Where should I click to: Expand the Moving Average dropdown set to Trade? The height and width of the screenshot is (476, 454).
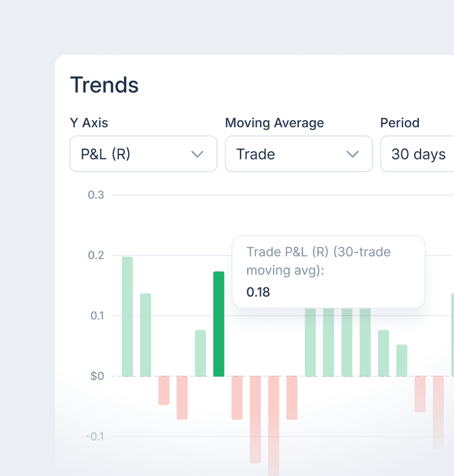[x=299, y=154]
